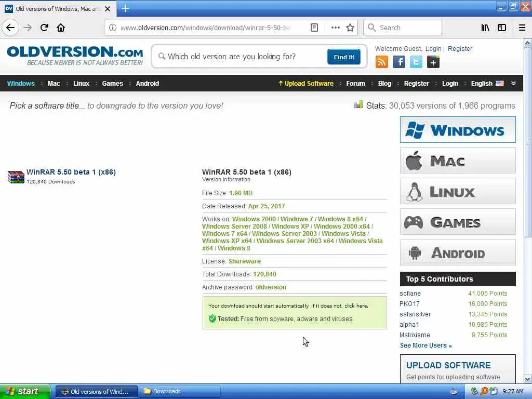The height and width of the screenshot is (399, 532).
Task: Focus the old version search field
Action: pos(242,56)
